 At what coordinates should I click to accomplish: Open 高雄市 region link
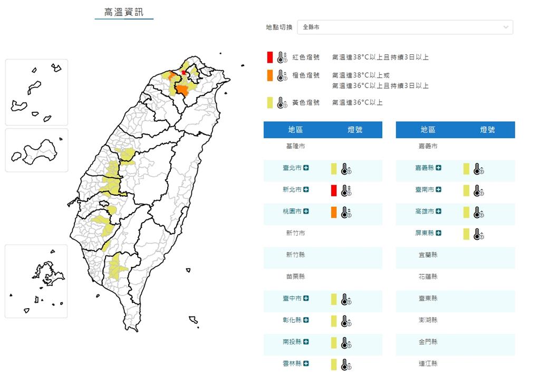(x=425, y=211)
